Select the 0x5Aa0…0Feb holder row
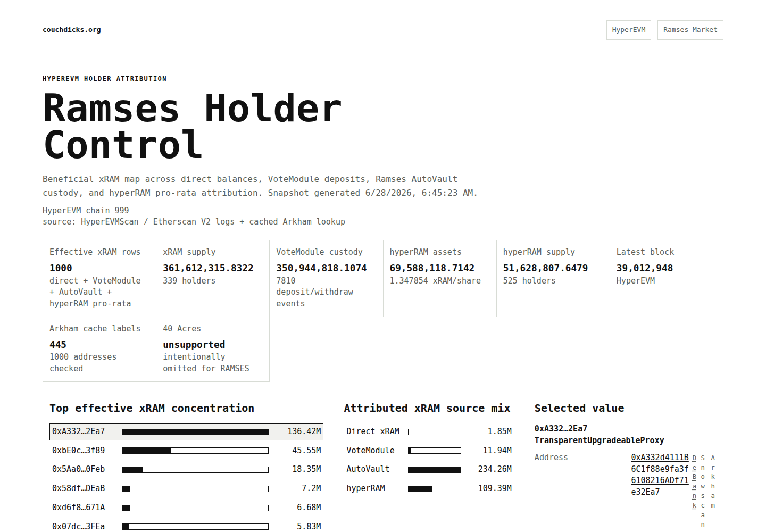 pyautogui.click(x=186, y=469)
